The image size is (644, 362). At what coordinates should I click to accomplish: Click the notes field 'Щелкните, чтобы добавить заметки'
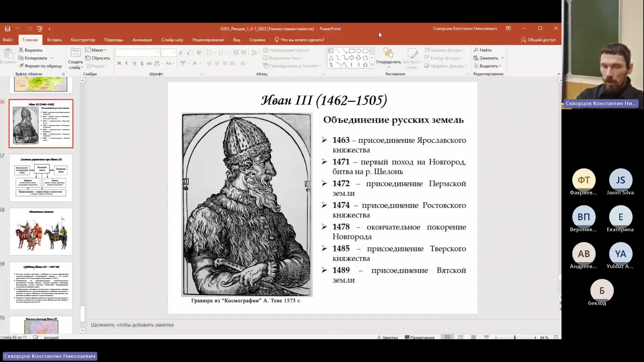[x=132, y=325]
